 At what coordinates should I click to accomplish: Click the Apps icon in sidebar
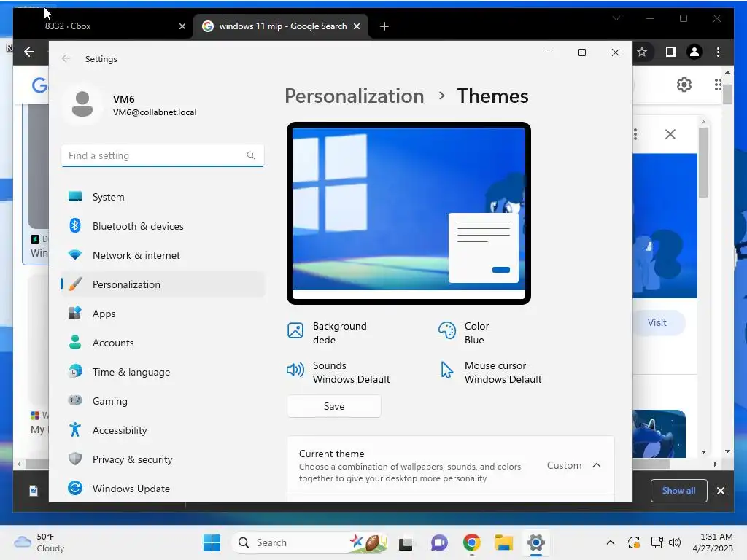point(75,314)
